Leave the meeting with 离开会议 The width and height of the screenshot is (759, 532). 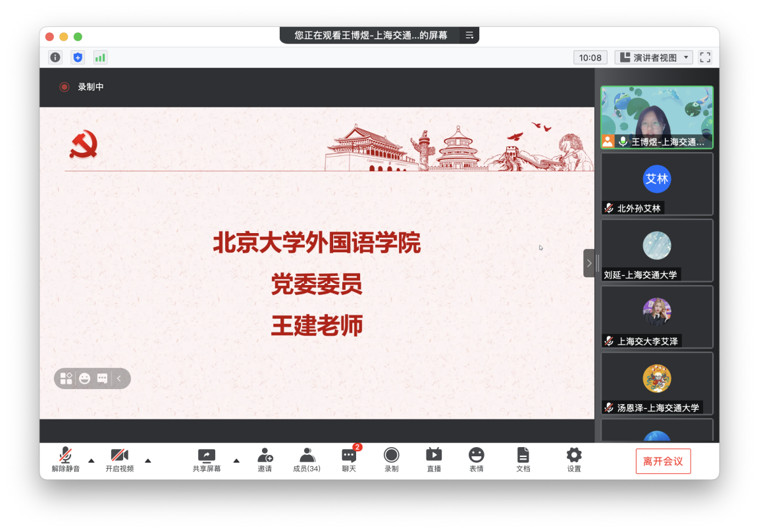663,462
